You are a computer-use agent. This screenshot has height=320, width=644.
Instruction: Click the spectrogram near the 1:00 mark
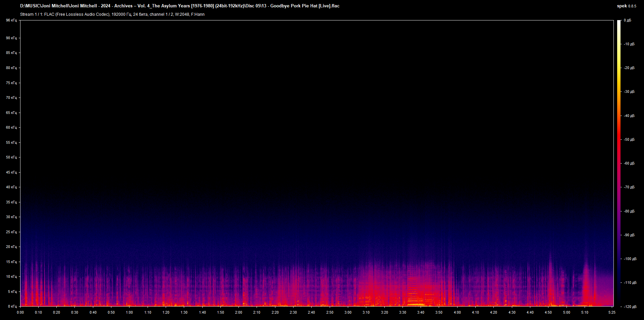(129, 288)
